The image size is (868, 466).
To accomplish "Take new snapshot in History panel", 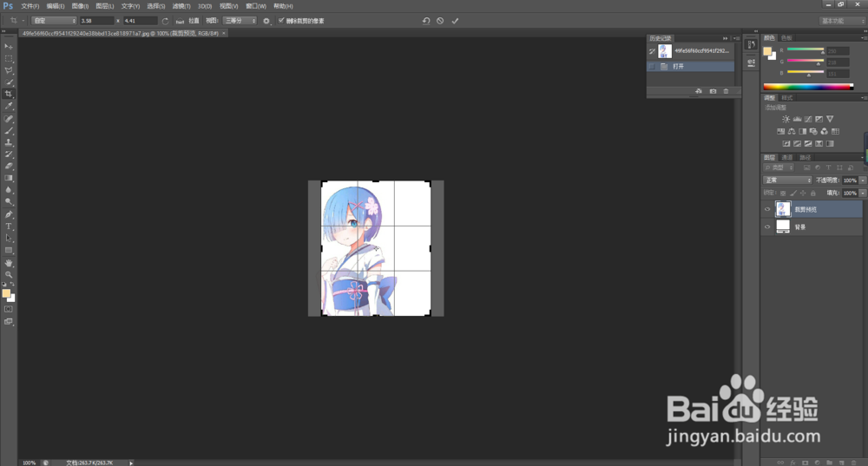I will pos(713,91).
